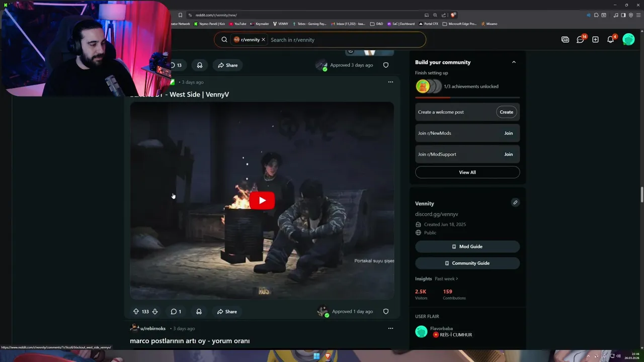Open browser zoom icon in address bar

point(435,15)
